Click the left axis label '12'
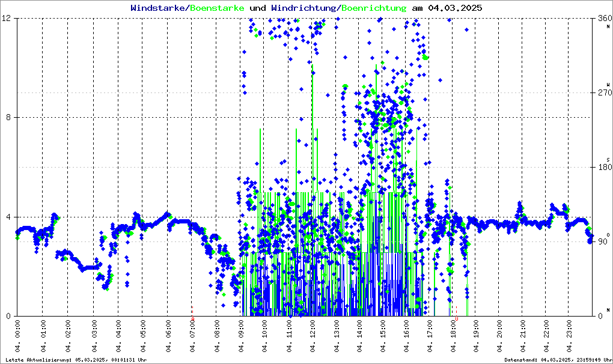Screen dimensions: 613x364 (x=8, y=19)
